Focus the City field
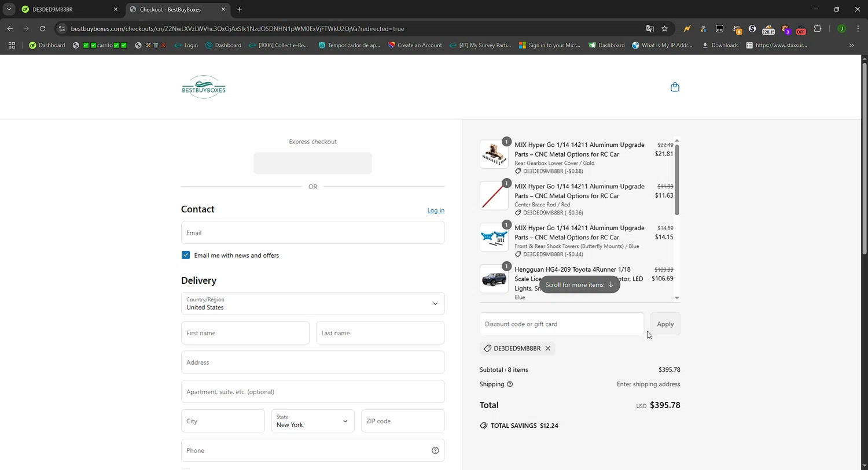Viewport: 868px width, 470px height. click(x=223, y=421)
